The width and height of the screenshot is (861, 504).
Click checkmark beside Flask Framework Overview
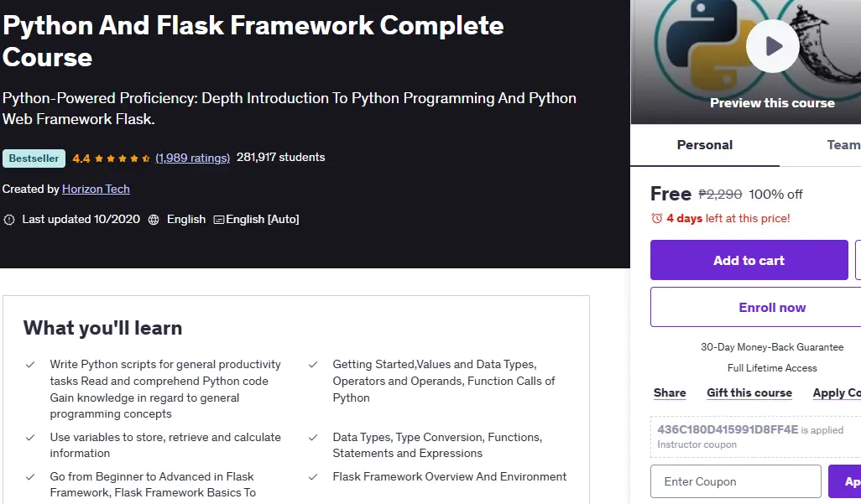point(313,477)
